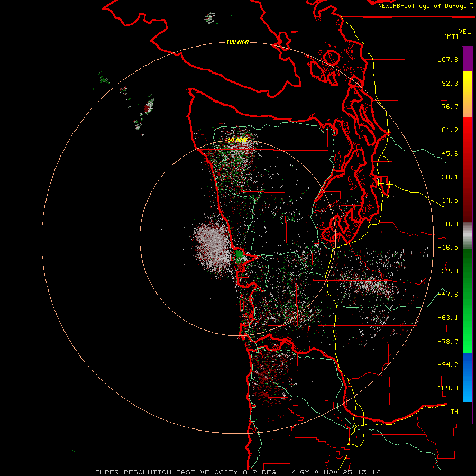Click the 30.1 velocity scale value
This screenshot has height=476, width=476.
click(x=450, y=177)
